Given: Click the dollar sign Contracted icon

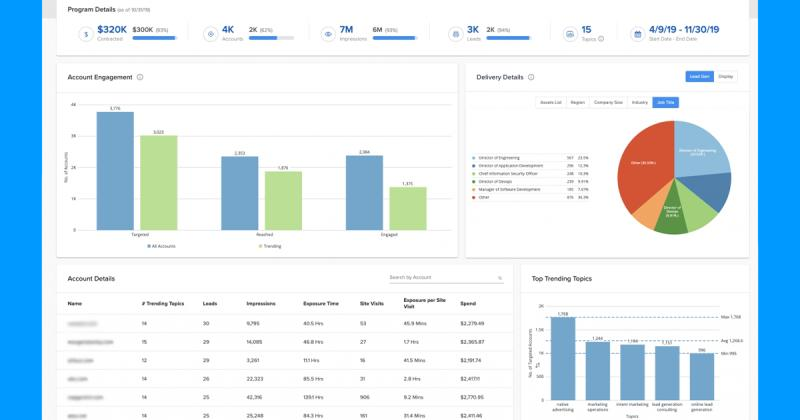Looking at the screenshot, I should pyautogui.click(x=86, y=34).
